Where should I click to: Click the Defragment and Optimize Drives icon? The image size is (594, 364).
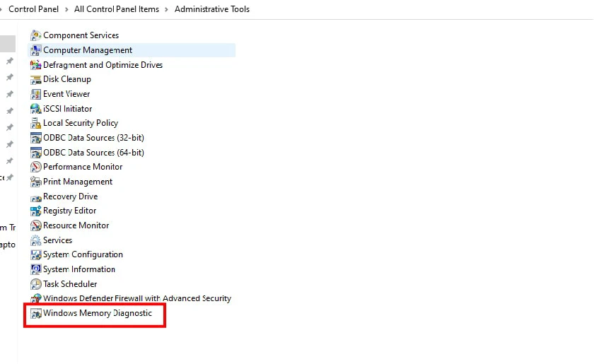35,65
